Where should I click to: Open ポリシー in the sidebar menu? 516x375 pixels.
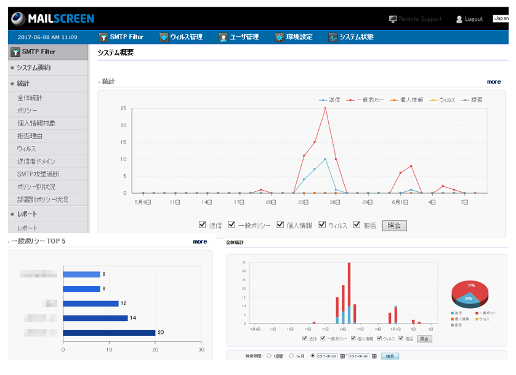click(x=27, y=110)
